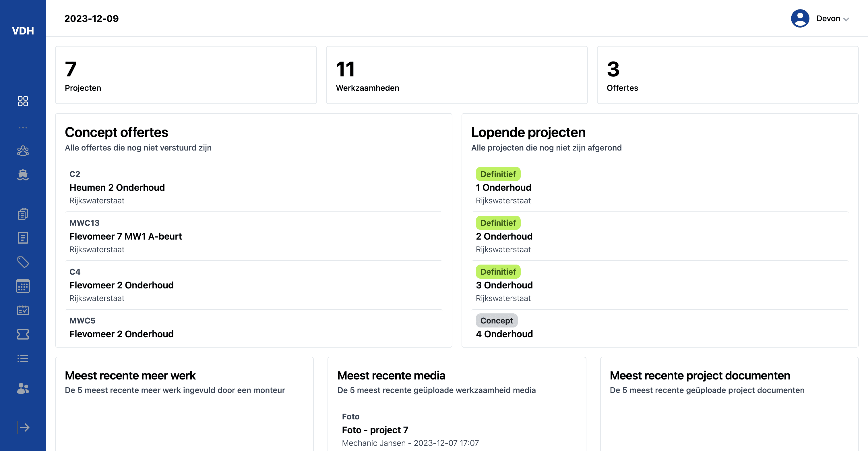Click the price tag icon in sidebar
The width and height of the screenshot is (868, 451).
tap(23, 262)
